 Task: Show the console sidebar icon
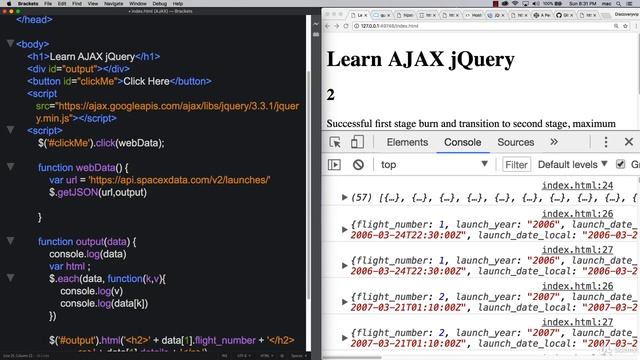(334, 164)
